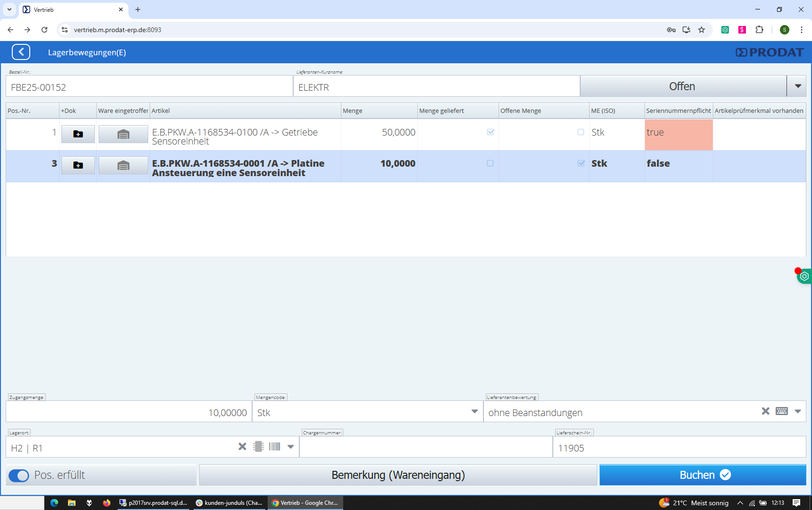812x510 pixels.
Task: Add document to position 3
Action: coord(78,165)
